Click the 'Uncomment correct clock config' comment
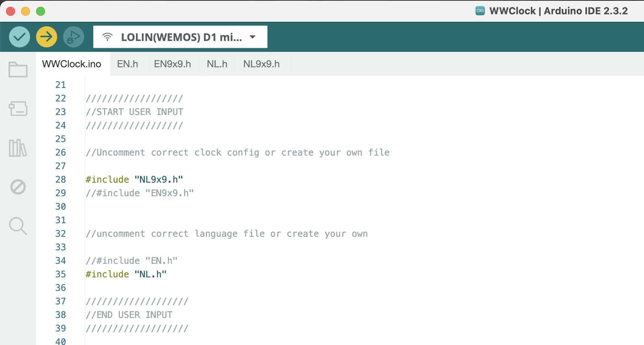This screenshot has width=644, height=345. 237,153
